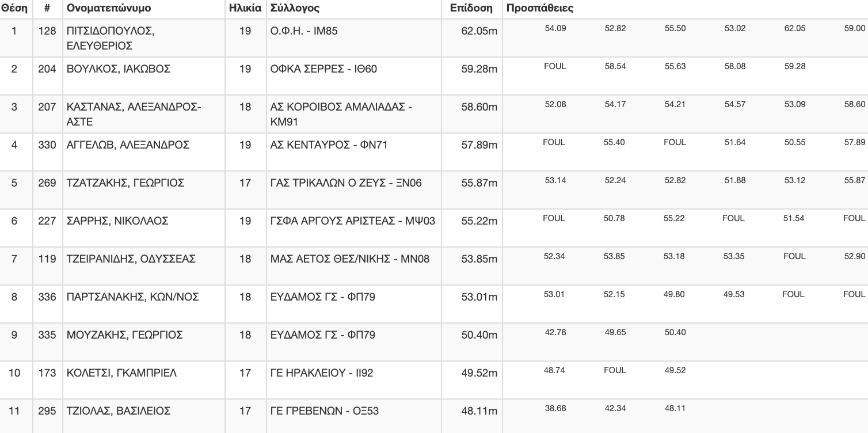Select the 50.40m result of ΜΟΥΖΑΚΗΣ

click(479, 335)
